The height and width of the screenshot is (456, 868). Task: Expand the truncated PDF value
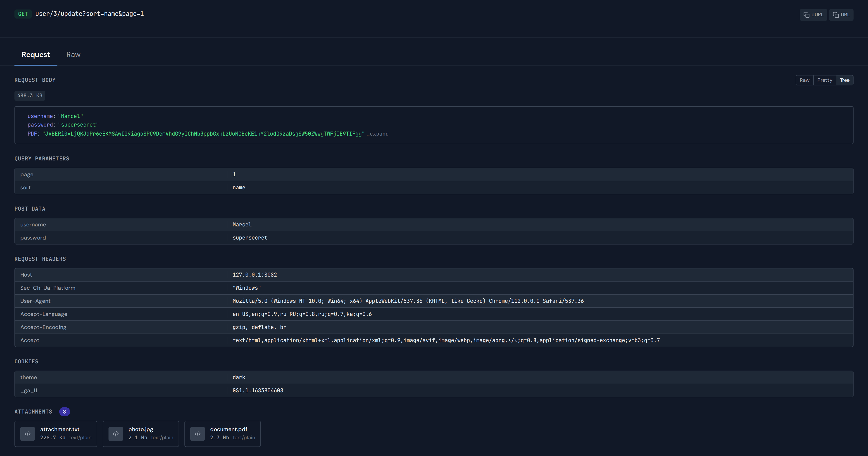[x=377, y=134]
